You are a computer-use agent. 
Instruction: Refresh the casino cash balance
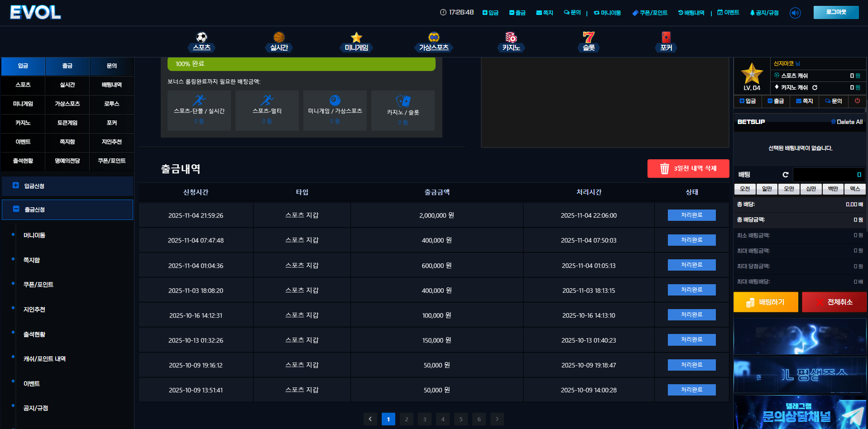(x=815, y=88)
